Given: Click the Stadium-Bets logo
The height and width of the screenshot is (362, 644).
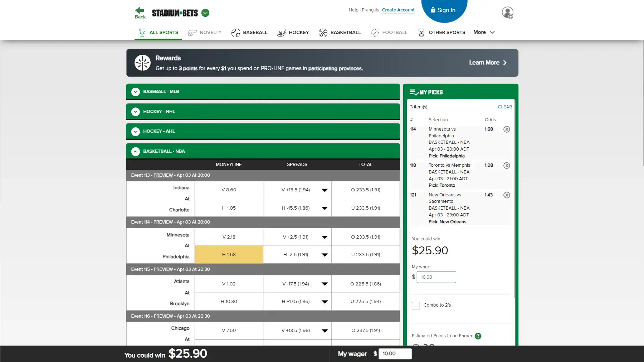Looking at the screenshot, I should 175,13.
